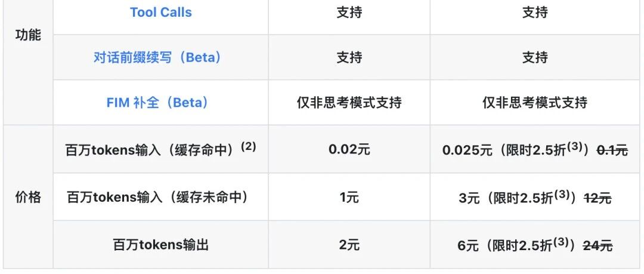Click 支持 in Tool Calls row, right column

coord(535,13)
